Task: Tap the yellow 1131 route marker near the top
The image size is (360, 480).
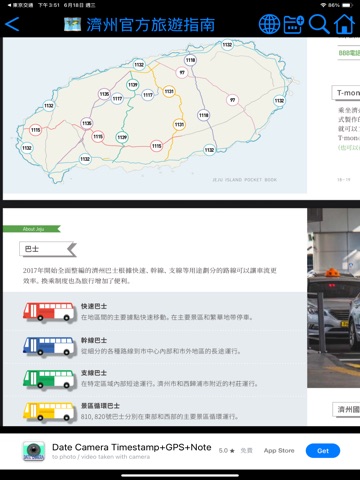Action: 169,91
